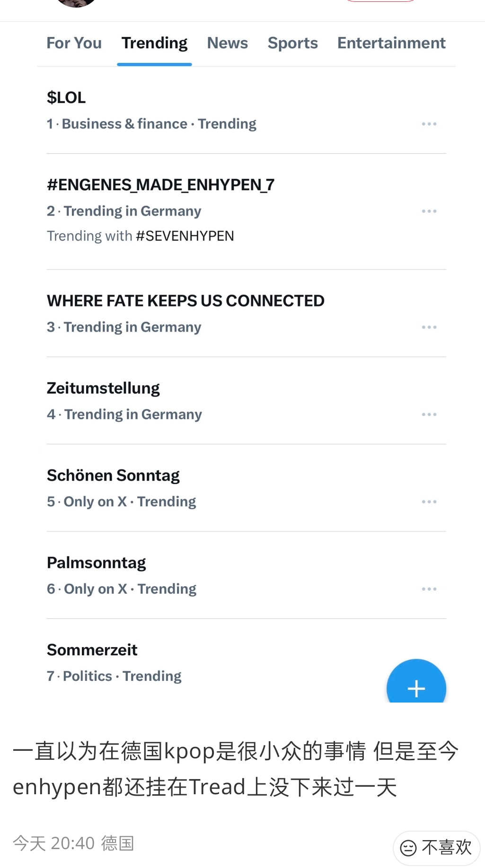Open more options for WHERE FATE KEEPS US CONNECTED

pos(429,327)
